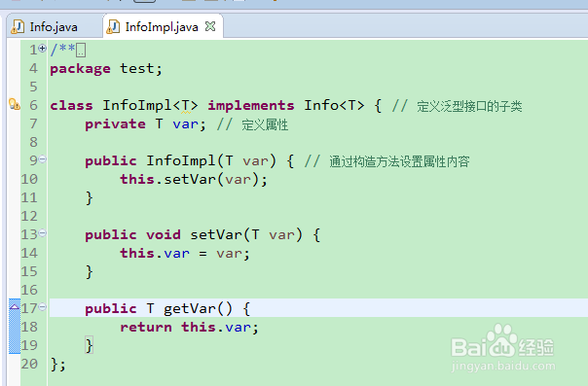Click the override triangle marker on line 17
The width and height of the screenshot is (588, 386).
[15, 306]
